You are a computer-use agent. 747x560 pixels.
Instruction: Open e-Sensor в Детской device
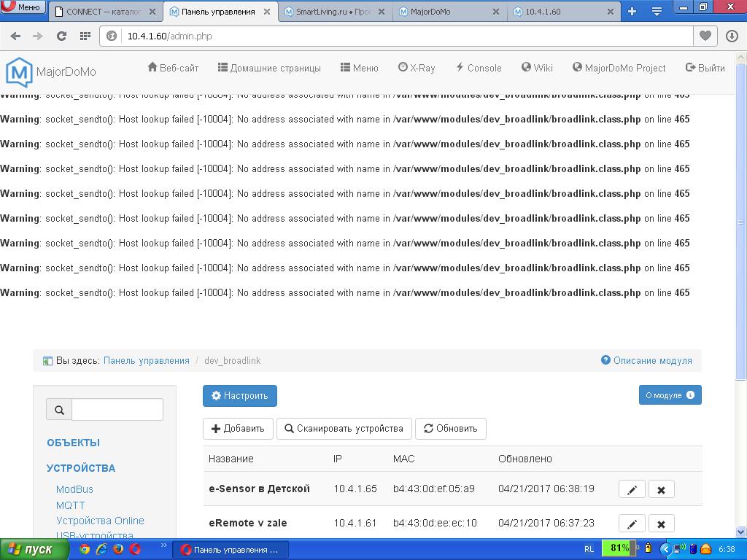tap(259, 489)
